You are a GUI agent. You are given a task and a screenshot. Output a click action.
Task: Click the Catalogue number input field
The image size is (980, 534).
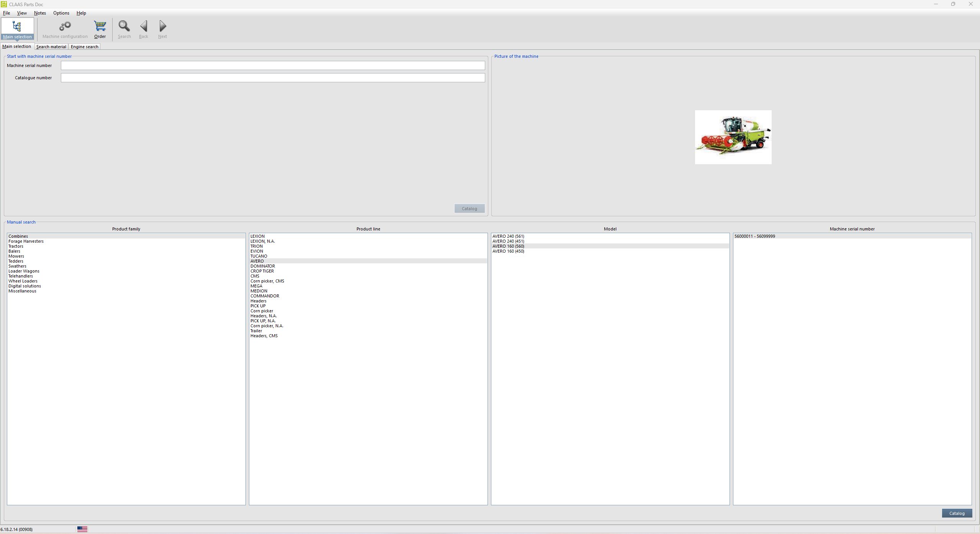[x=273, y=77]
